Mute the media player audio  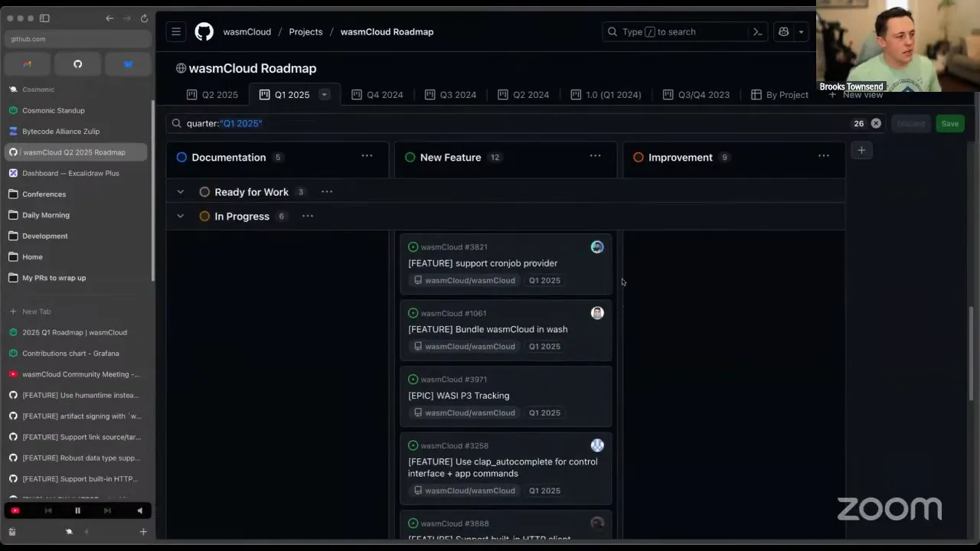(x=139, y=510)
